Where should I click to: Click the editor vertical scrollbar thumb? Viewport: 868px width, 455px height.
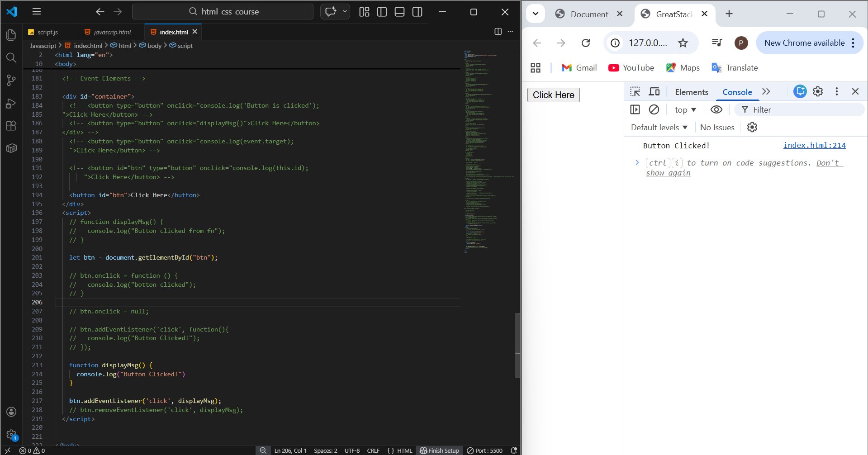tap(517, 346)
